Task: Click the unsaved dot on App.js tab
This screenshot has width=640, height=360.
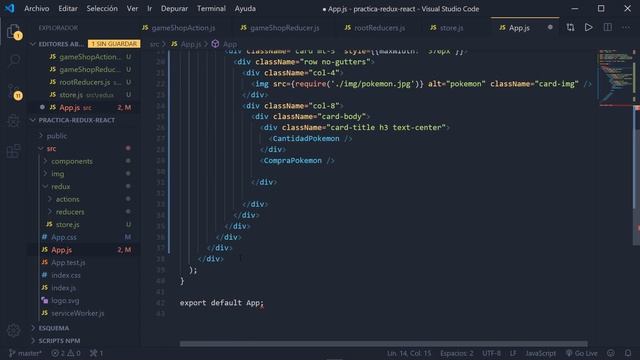Action: 550,27
